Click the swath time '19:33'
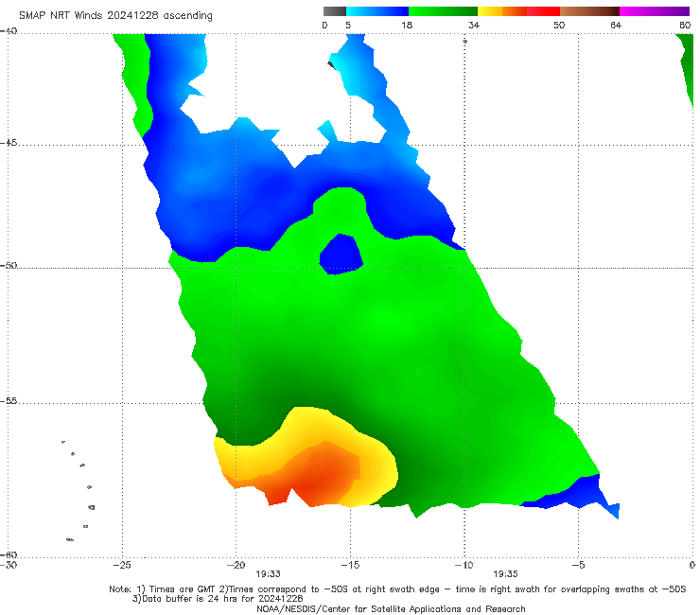This screenshot has height=615, width=700. pos(268,574)
